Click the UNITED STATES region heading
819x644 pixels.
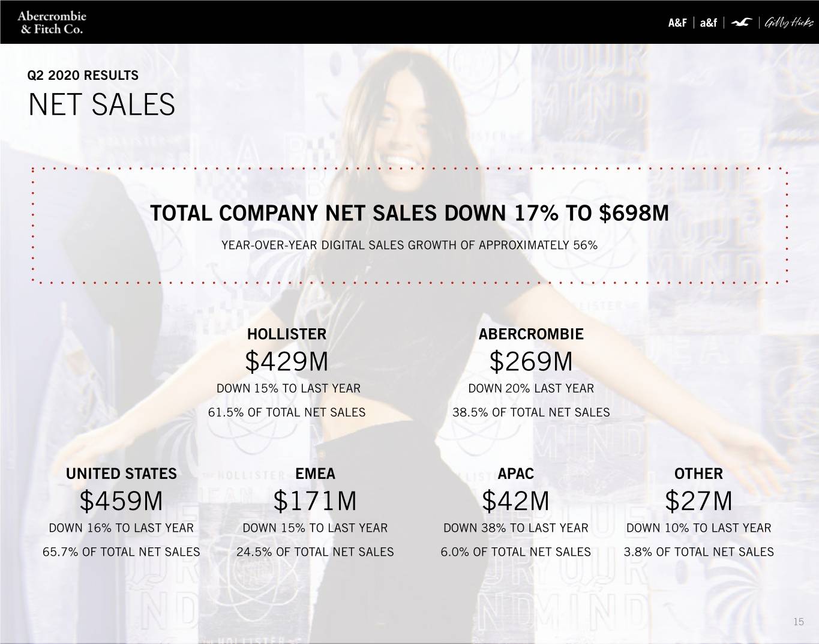click(x=121, y=474)
